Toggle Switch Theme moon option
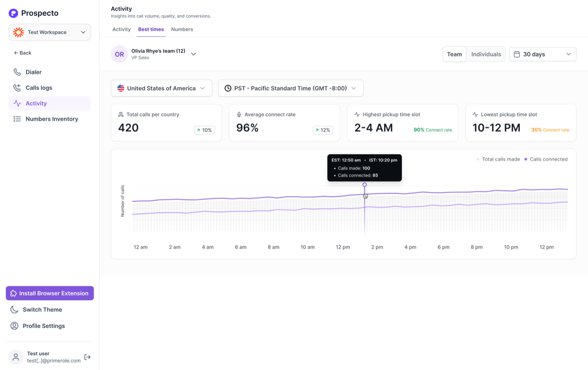 (36, 310)
